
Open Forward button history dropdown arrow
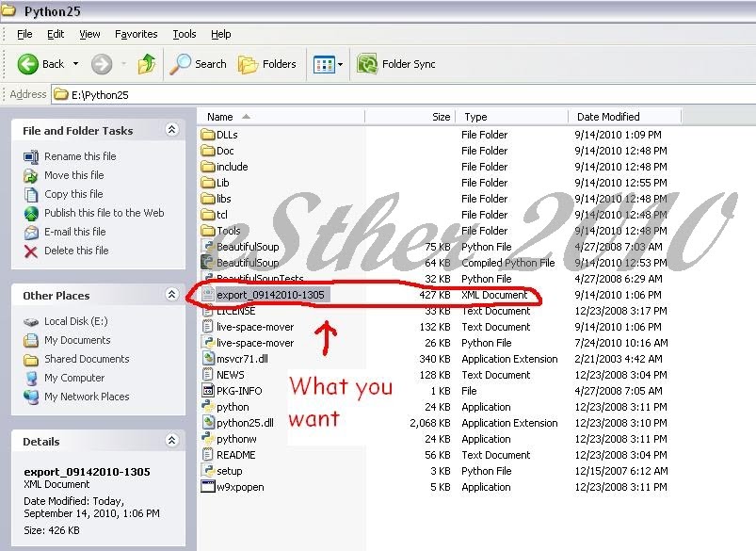click(x=124, y=64)
